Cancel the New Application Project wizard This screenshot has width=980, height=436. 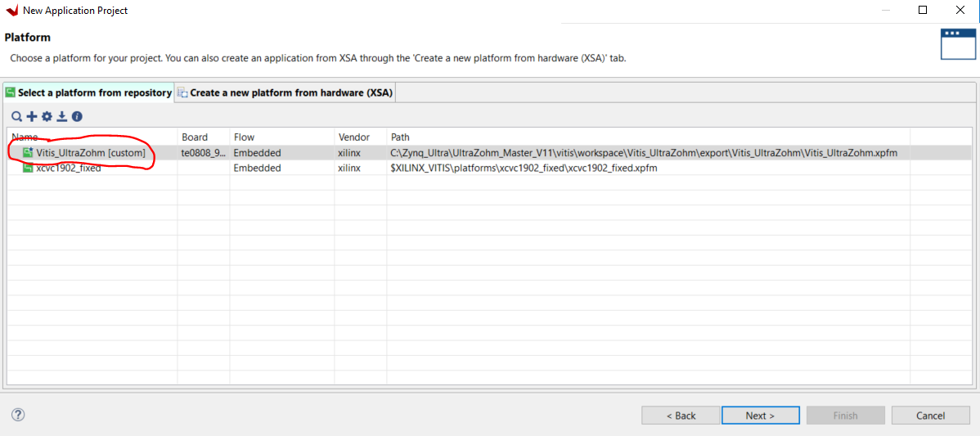pyautogui.click(x=930, y=416)
